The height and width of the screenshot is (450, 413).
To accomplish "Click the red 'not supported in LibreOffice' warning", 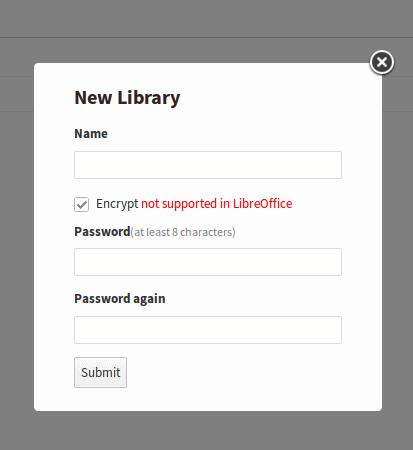I will click(217, 204).
